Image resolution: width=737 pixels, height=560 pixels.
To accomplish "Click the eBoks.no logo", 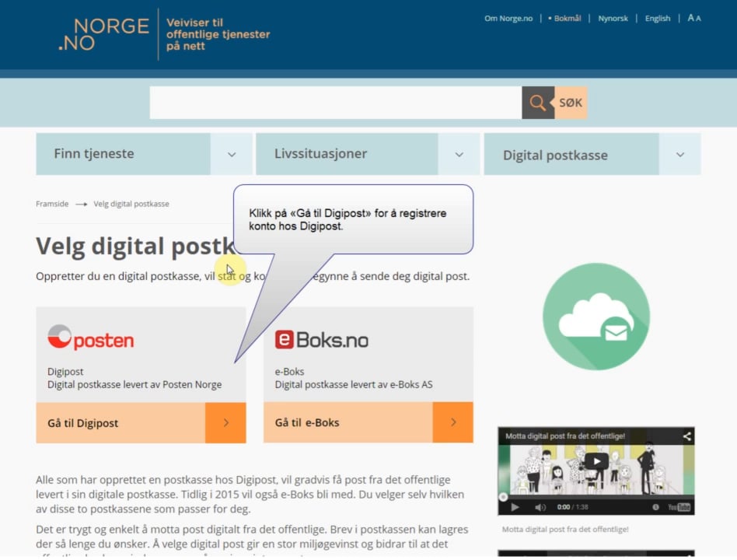I will coord(322,339).
